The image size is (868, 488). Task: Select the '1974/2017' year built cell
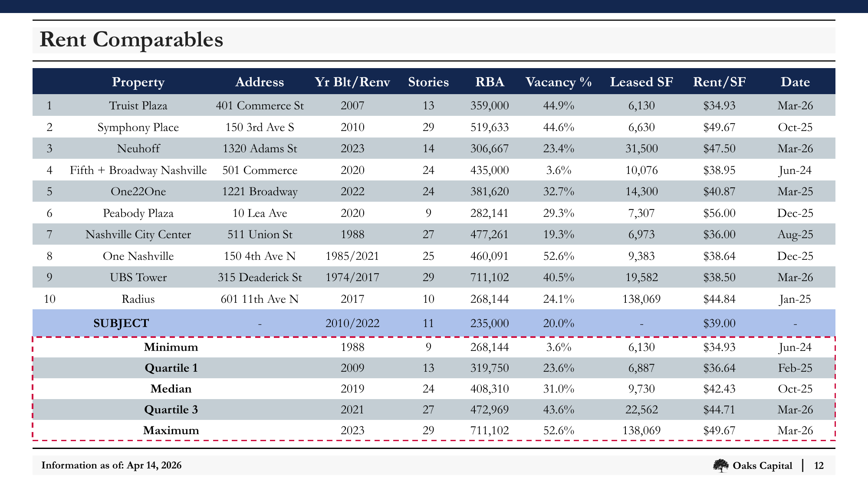[352, 277]
